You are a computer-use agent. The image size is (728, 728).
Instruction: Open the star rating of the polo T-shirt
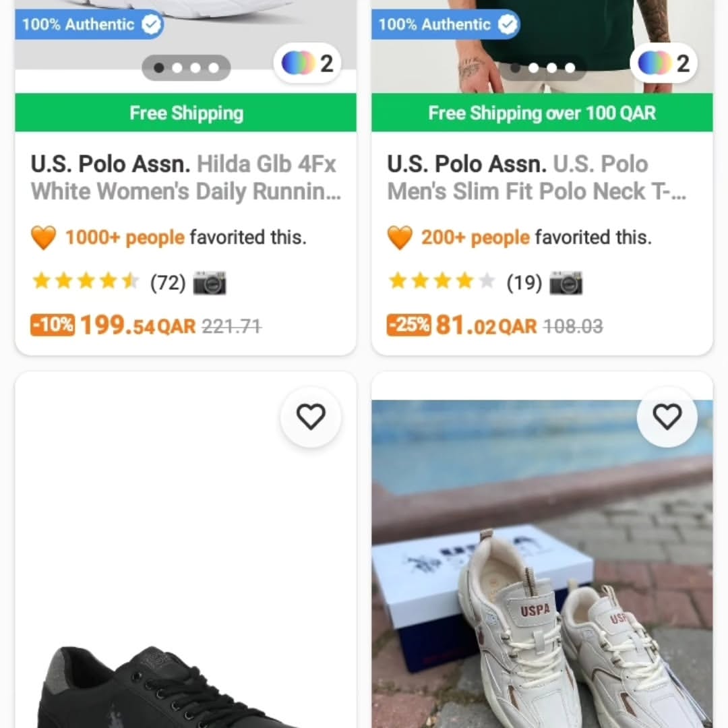(x=442, y=281)
